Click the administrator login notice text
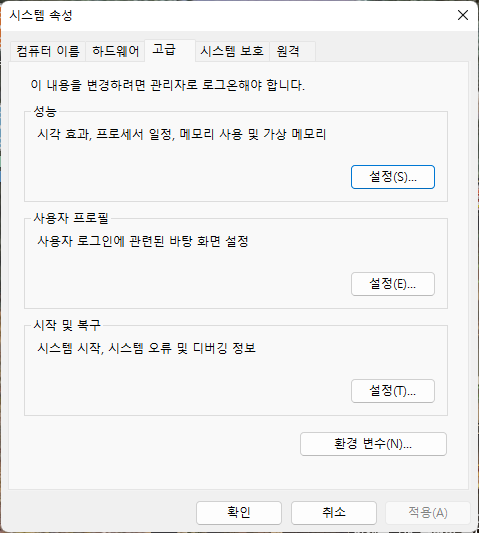This screenshot has height=533, width=479. (168, 85)
